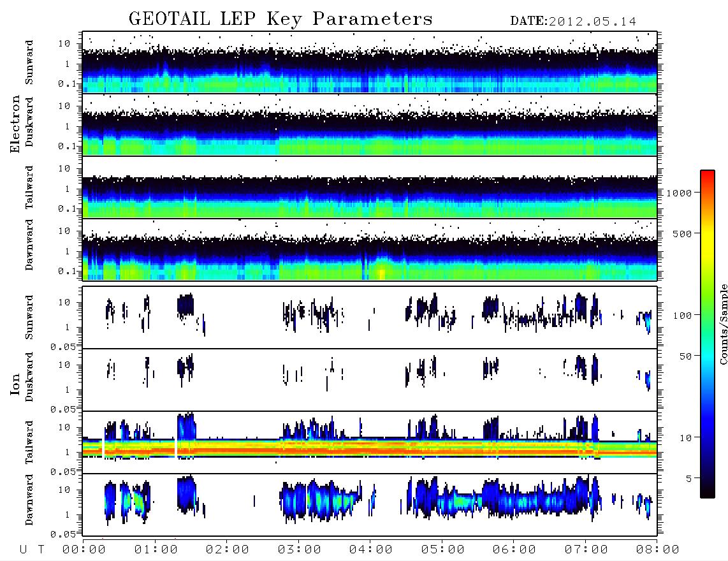
Task: Click the rainbow color scale bar
Action: click(x=708, y=334)
